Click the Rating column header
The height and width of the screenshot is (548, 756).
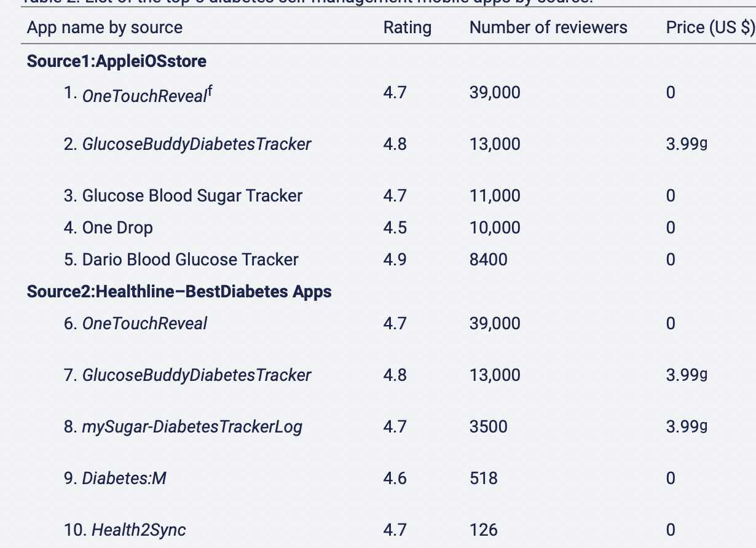(x=407, y=28)
